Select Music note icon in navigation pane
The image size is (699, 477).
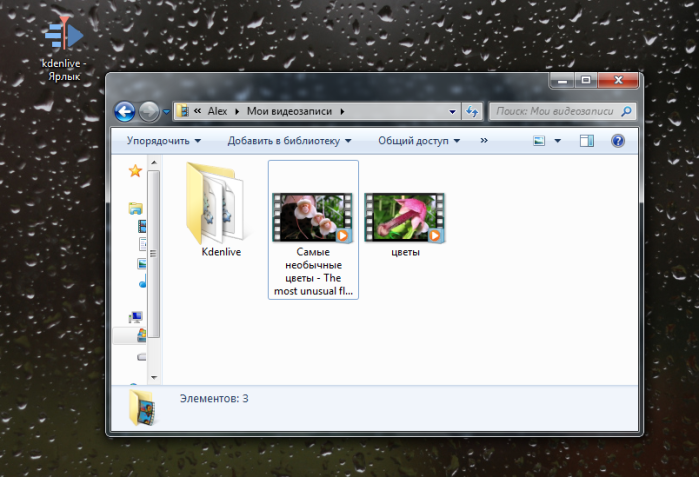[x=143, y=282]
